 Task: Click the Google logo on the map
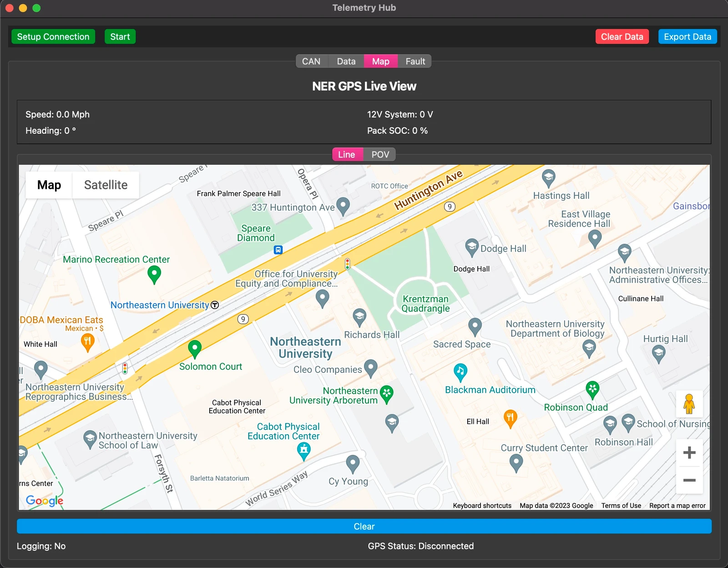click(x=45, y=501)
